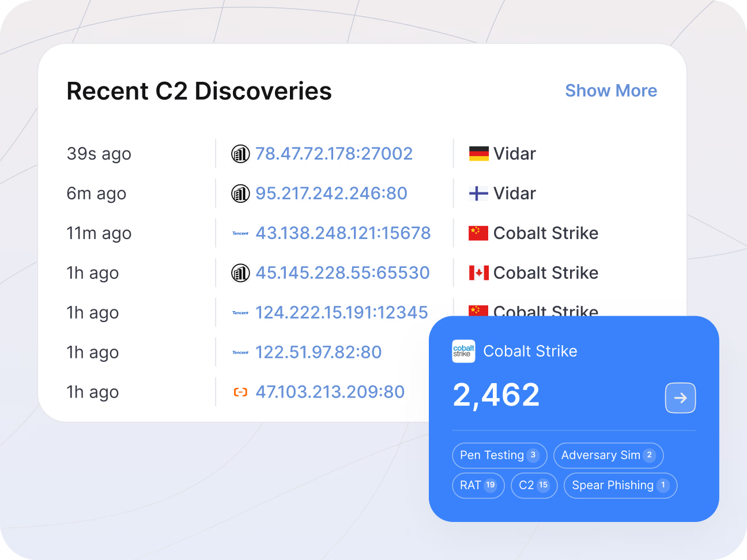The width and height of the screenshot is (747, 560).
Task: Open IP address 43.138.248.121:15678
Action: click(343, 233)
